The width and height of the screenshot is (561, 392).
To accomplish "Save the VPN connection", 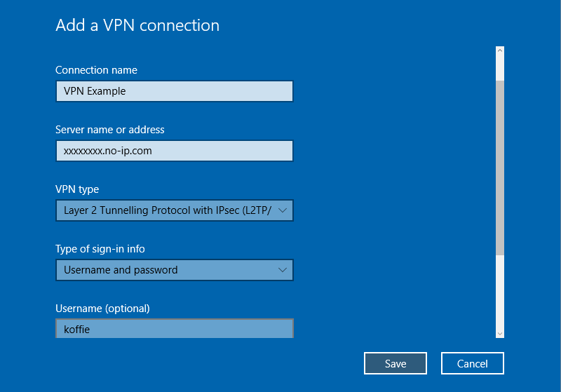I will click(x=396, y=363).
